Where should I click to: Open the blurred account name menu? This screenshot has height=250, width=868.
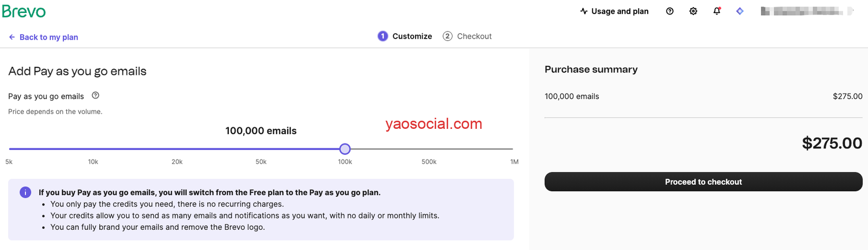807,11
